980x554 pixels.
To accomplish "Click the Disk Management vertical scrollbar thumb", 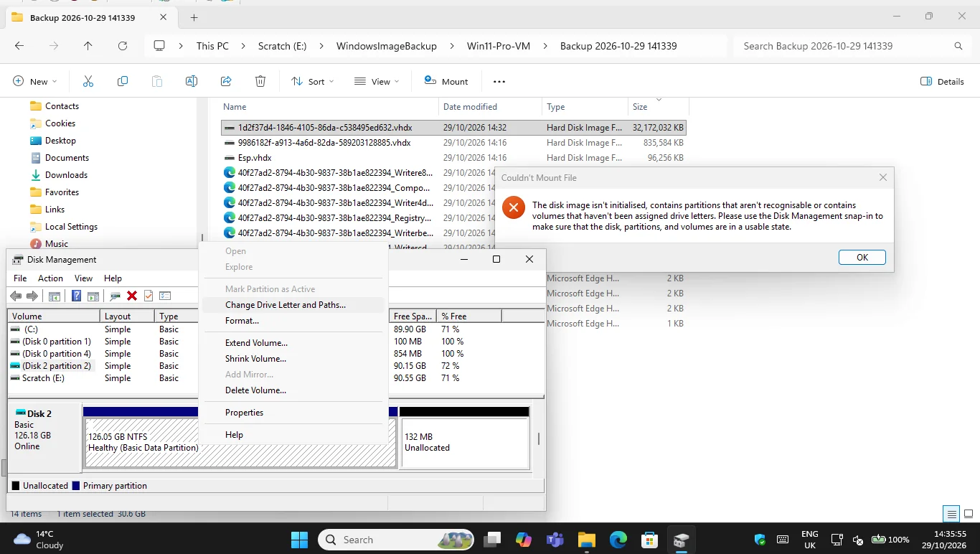I will pos(539,438).
